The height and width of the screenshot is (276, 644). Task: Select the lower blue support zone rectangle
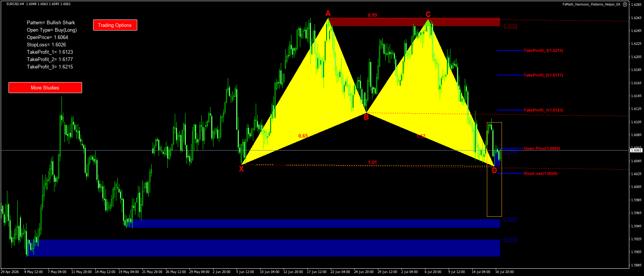click(263, 248)
